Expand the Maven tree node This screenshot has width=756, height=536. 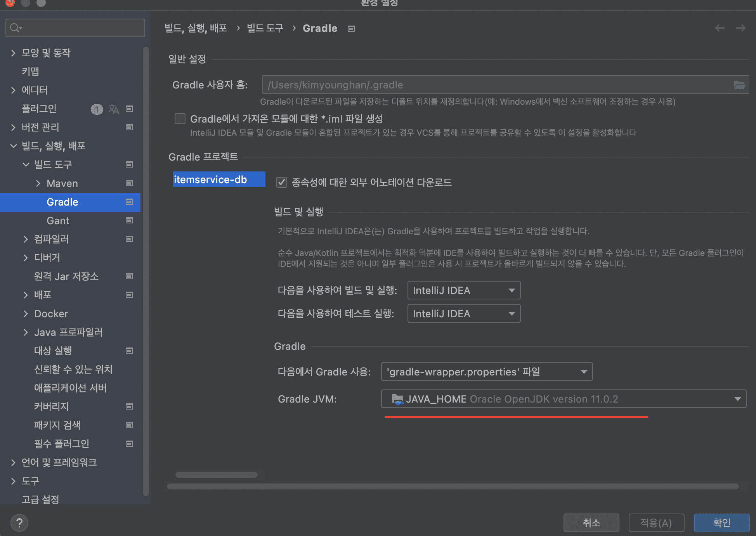[38, 183]
